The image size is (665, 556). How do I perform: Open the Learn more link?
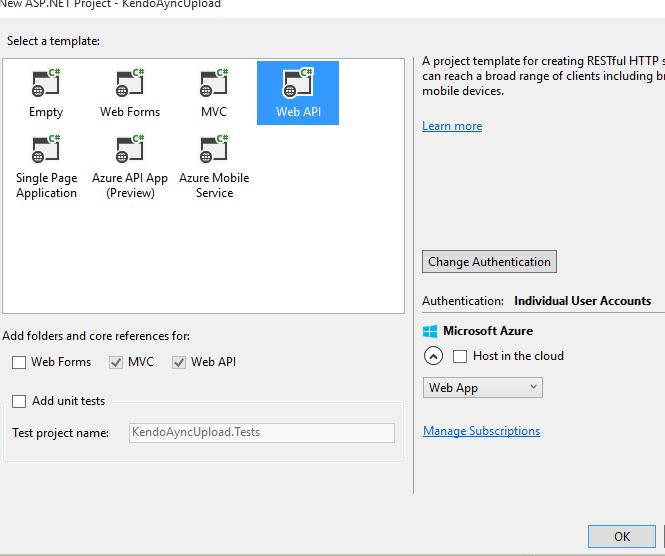pyautogui.click(x=452, y=126)
